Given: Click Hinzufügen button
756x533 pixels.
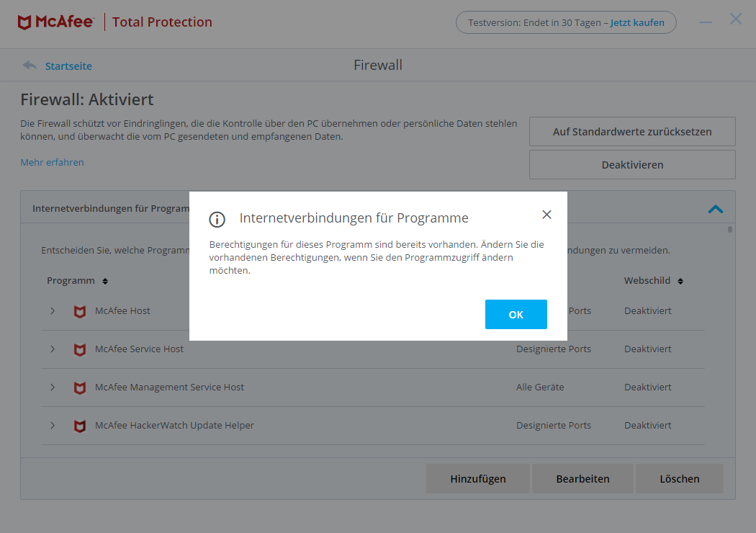Looking at the screenshot, I should point(478,479).
